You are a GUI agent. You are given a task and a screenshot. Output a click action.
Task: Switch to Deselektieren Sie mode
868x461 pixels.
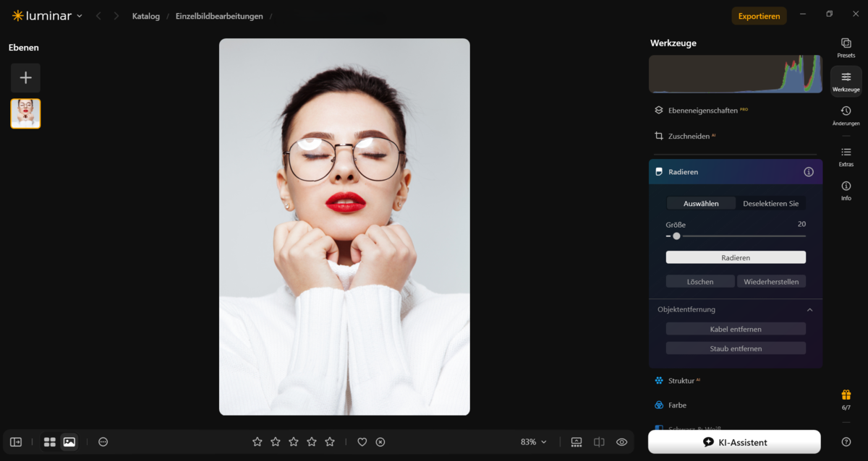(x=771, y=204)
